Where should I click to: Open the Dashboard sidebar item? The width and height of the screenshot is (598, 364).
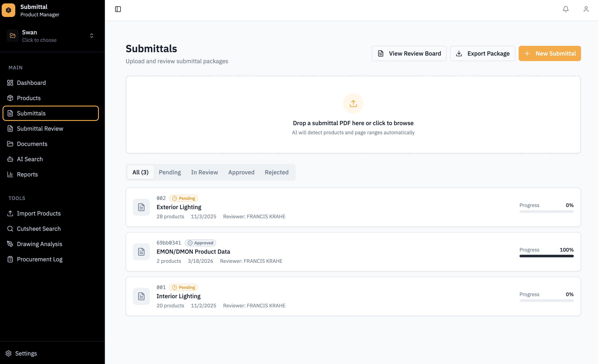[31, 83]
